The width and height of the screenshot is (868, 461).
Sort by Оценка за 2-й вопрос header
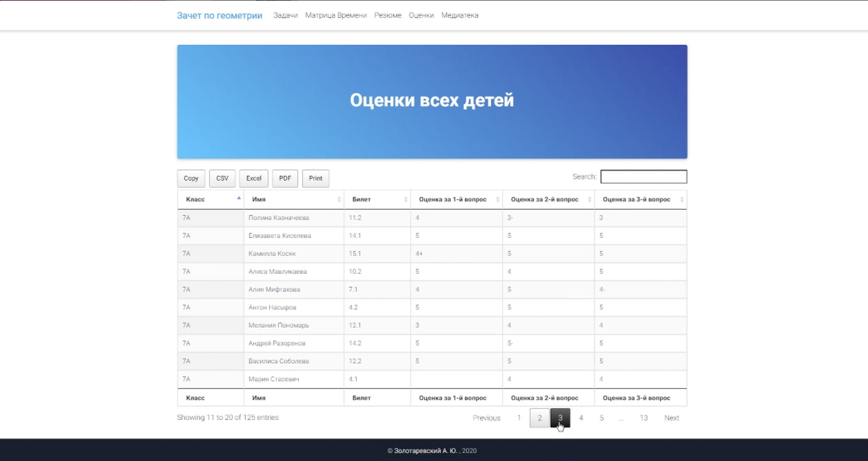(x=549, y=199)
